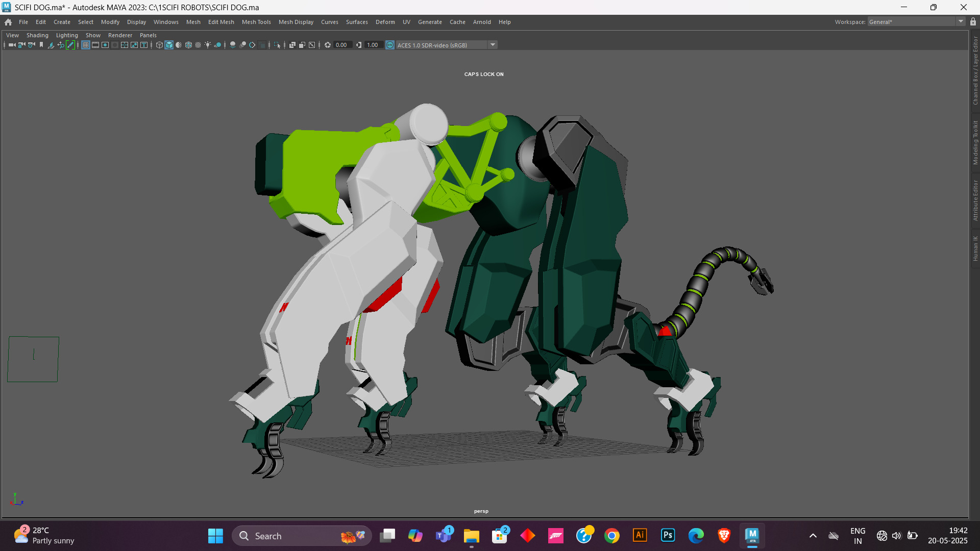Image resolution: width=980 pixels, height=551 pixels.
Task: Click the Isolate Select icon
Action: (x=277, y=45)
